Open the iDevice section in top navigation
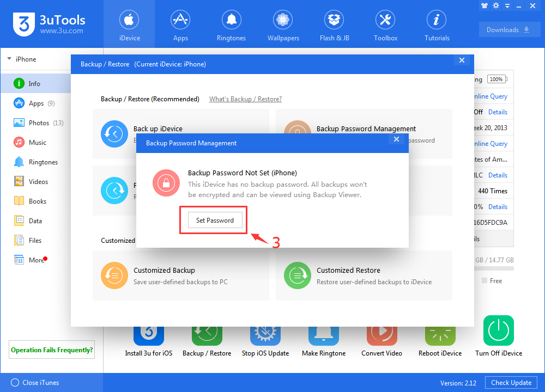Image resolution: width=545 pixels, height=392 pixels. point(129,24)
